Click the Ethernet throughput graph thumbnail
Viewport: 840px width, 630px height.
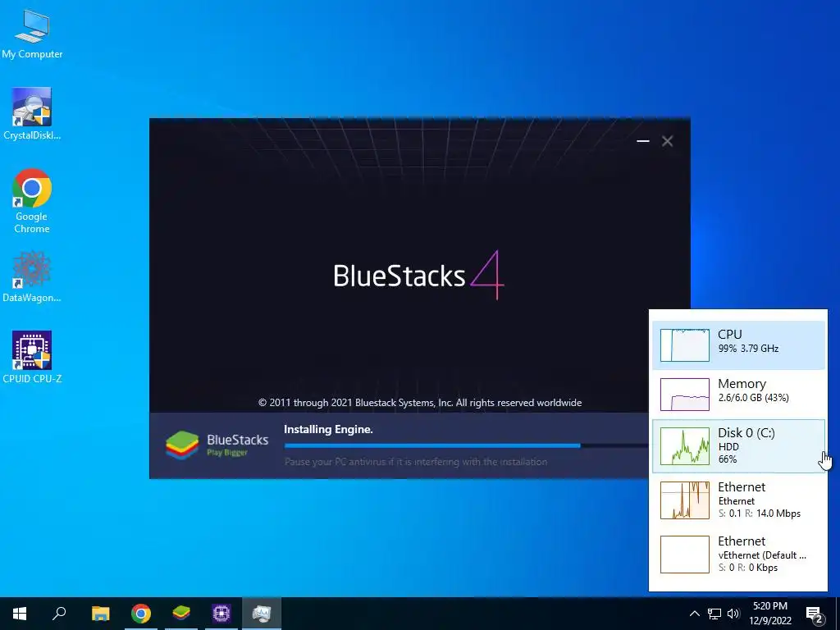coord(685,500)
